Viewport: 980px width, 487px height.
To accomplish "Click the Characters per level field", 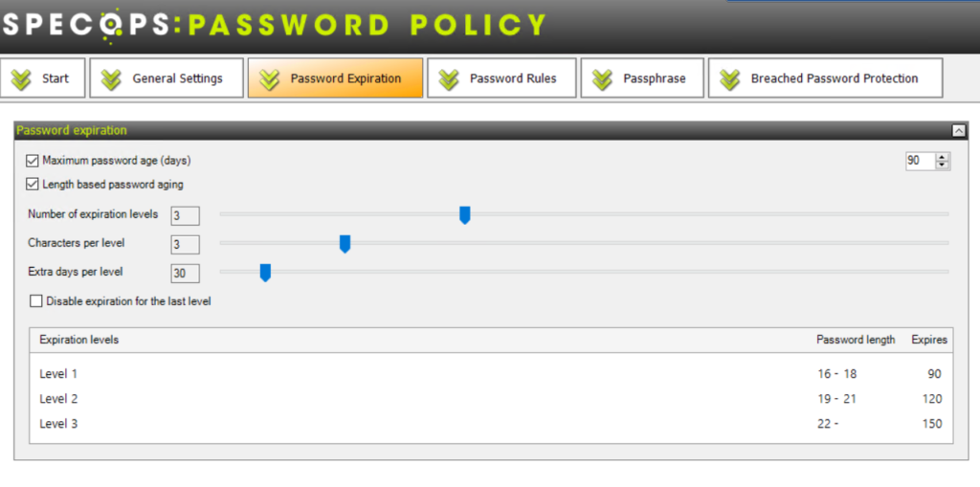I will [185, 244].
